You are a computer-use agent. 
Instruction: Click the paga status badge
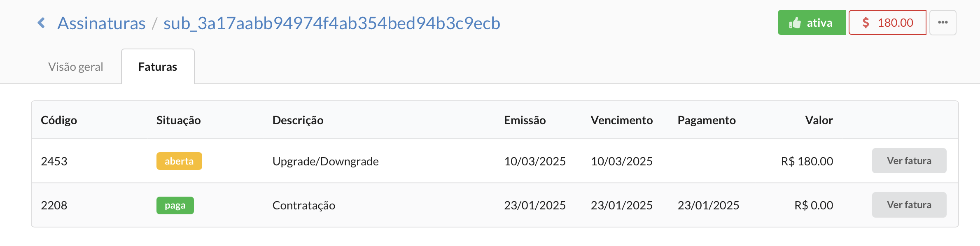(x=175, y=205)
